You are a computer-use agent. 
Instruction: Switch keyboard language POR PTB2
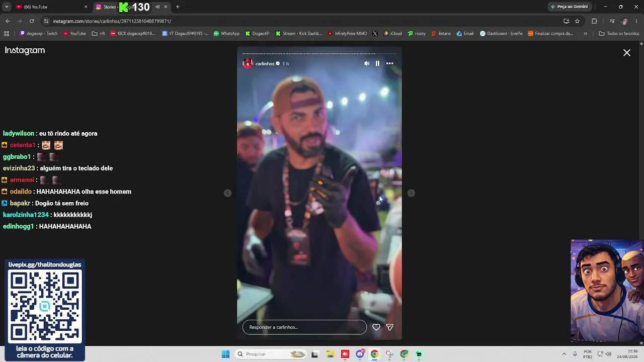(588, 354)
